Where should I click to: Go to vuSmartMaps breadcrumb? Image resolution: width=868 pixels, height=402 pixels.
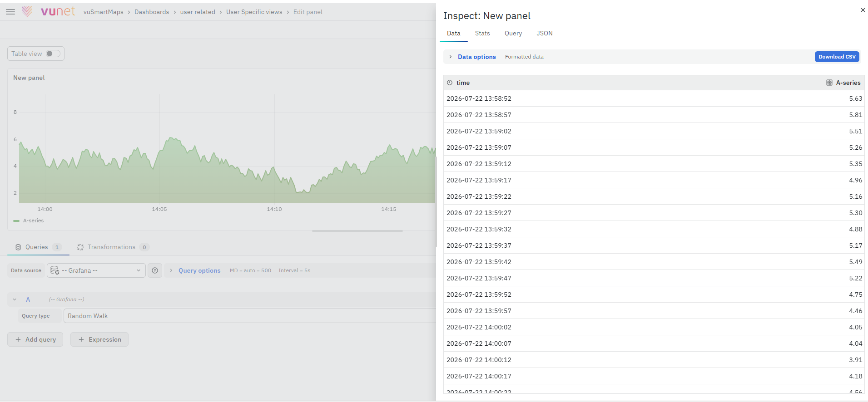pos(104,12)
